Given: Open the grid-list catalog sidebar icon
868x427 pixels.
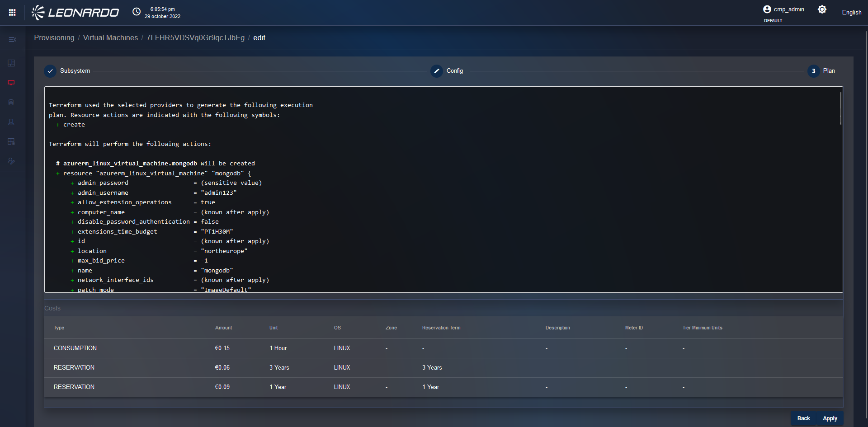Looking at the screenshot, I should click(11, 141).
